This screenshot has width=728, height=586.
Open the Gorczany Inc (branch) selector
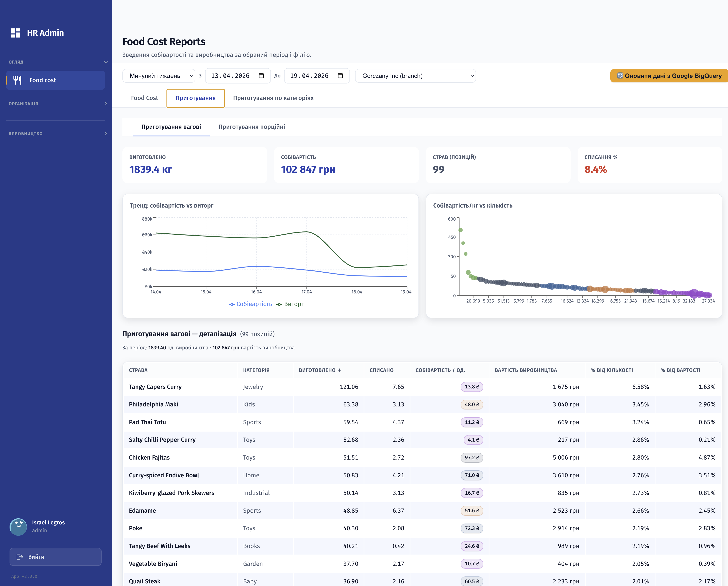[x=415, y=76]
